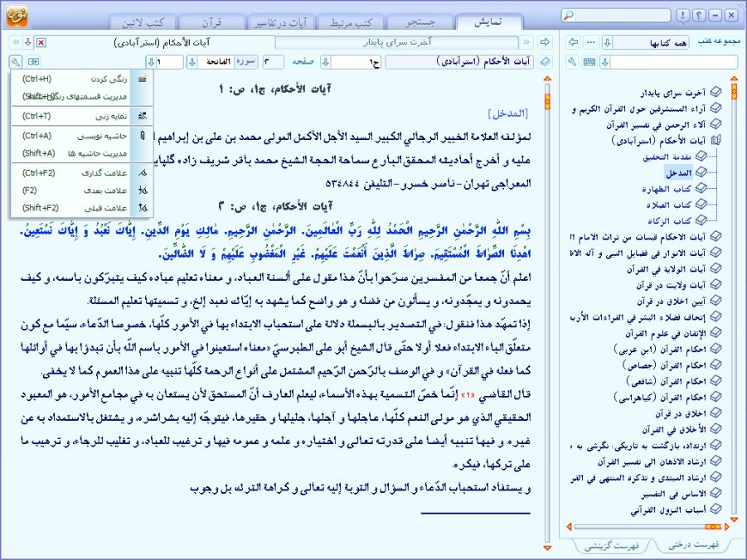747x560 pixels.
Task: Select the آخرت سرای پایدار document tab
Action: (x=397, y=42)
